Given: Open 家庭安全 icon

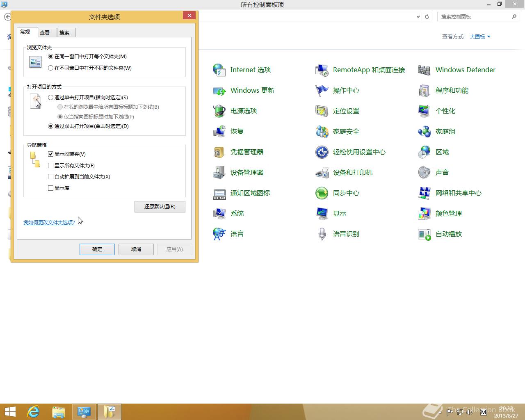Looking at the screenshot, I should pyautogui.click(x=322, y=131).
